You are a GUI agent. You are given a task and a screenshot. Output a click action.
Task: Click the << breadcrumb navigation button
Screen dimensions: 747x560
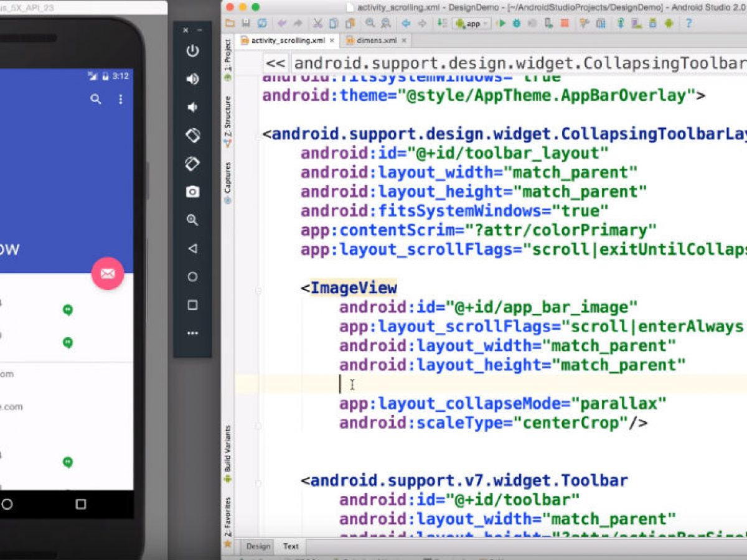(276, 63)
